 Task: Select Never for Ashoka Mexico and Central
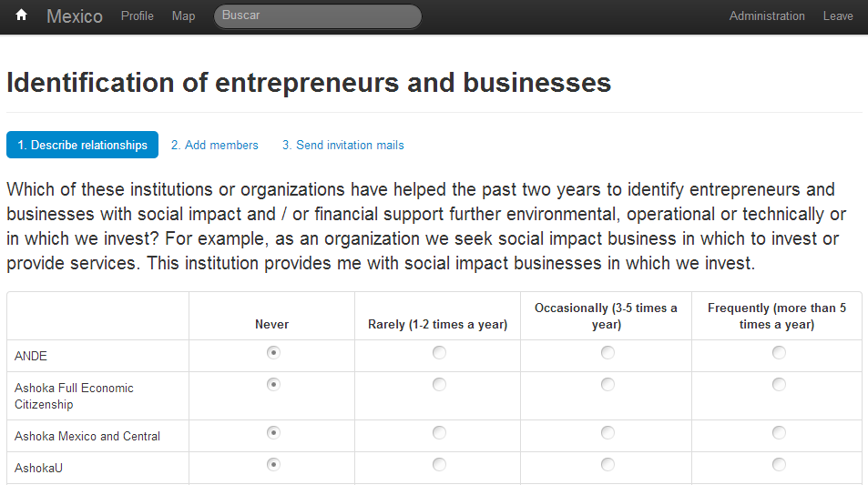(x=273, y=432)
